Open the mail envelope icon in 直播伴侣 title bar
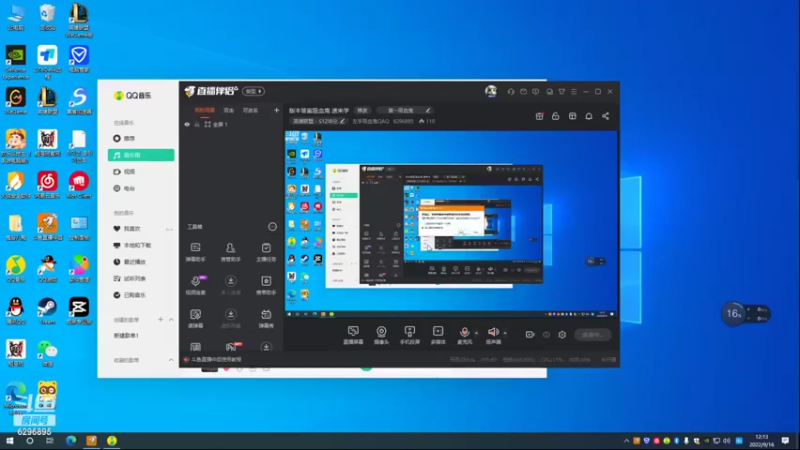The image size is (800, 450). (x=523, y=92)
